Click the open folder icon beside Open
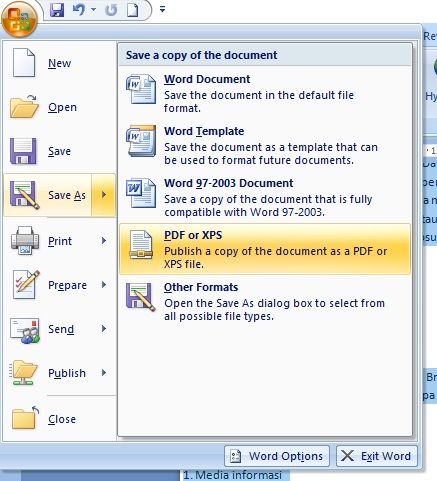Image resolution: width=437 pixels, height=481 pixels. 24,107
